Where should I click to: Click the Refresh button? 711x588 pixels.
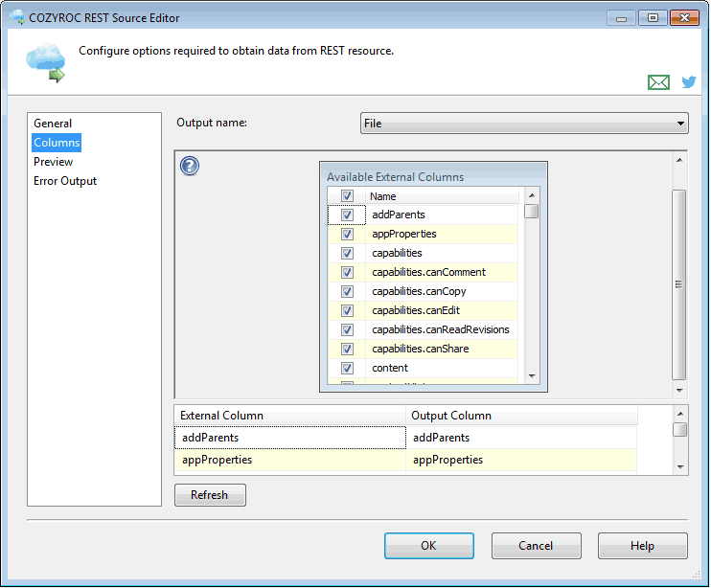[210, 495]
